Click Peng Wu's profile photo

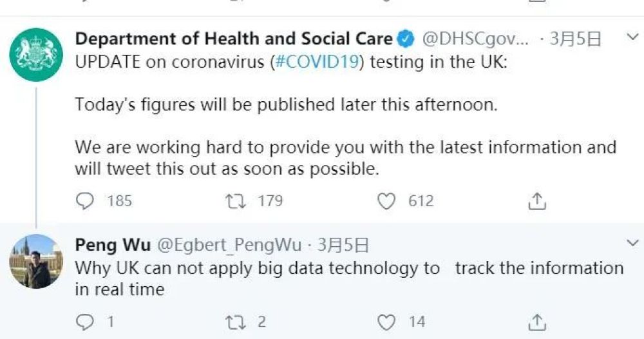(36, 261)
